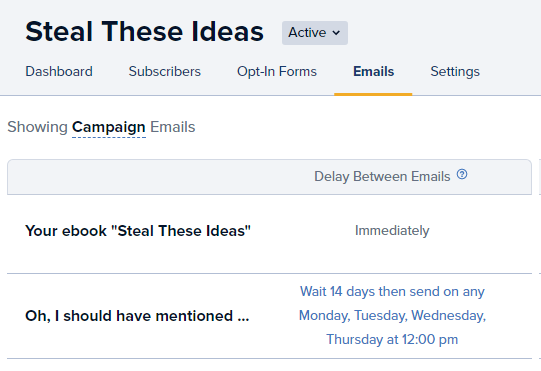Click the 'Monday, Tuesday, Wednesday,' schedule line
This screenshot has width=541, height=371.
point(392,315)
